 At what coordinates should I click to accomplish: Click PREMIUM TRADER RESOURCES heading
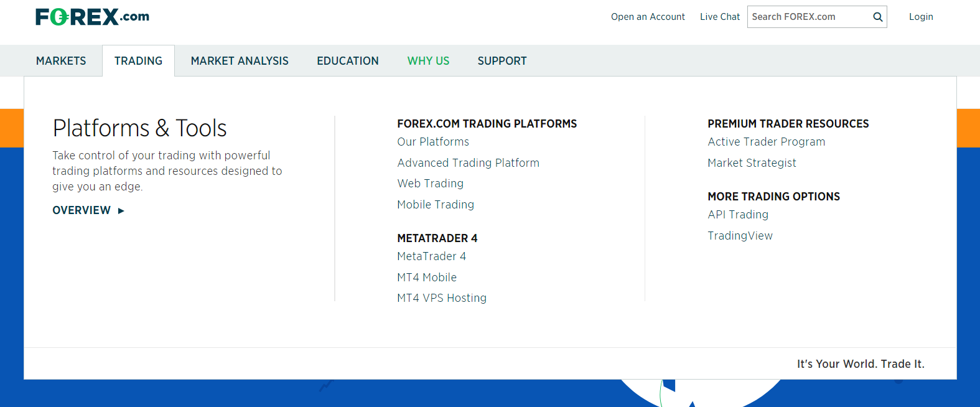(788, 124)
